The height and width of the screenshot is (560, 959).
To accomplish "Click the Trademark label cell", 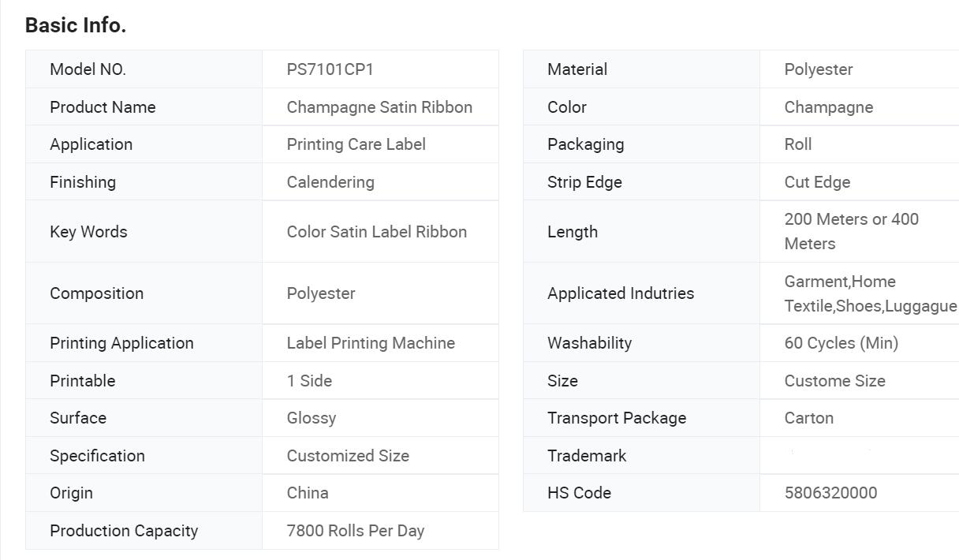I will pyautogui.click(x=587, y=456).
